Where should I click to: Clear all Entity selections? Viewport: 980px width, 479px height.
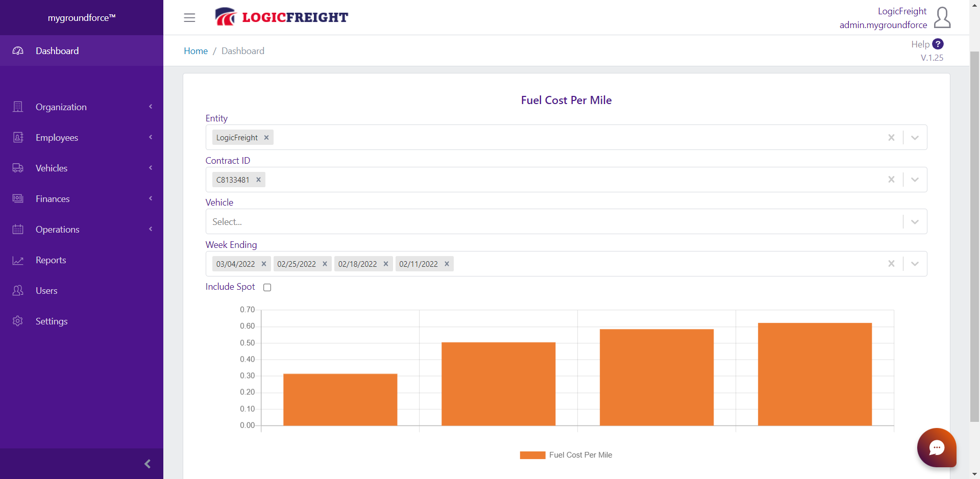point(891,138)
